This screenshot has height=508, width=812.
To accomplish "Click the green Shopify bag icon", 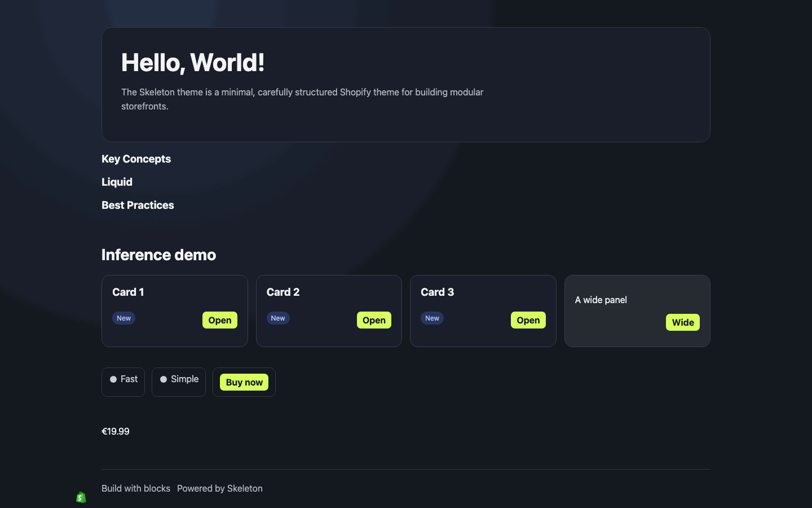I will 81,497.
